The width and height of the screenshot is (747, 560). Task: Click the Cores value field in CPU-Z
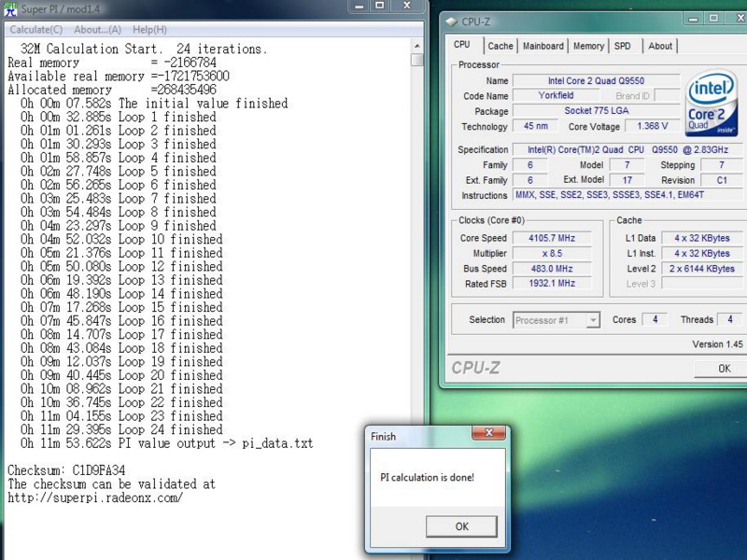pos(655,319)
